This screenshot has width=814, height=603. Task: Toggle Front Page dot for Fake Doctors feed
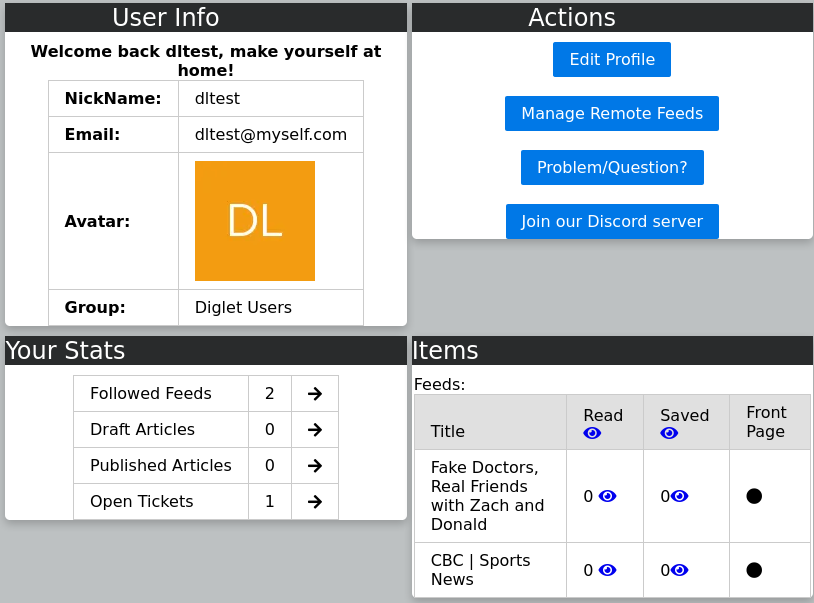754,496
